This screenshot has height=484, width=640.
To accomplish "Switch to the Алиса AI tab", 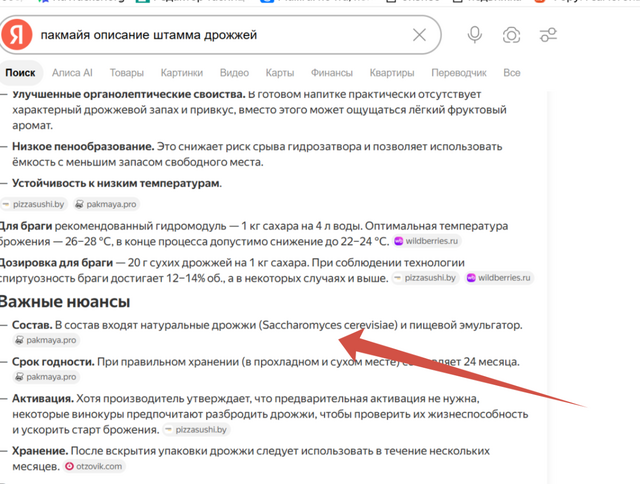I will point(72,73).
